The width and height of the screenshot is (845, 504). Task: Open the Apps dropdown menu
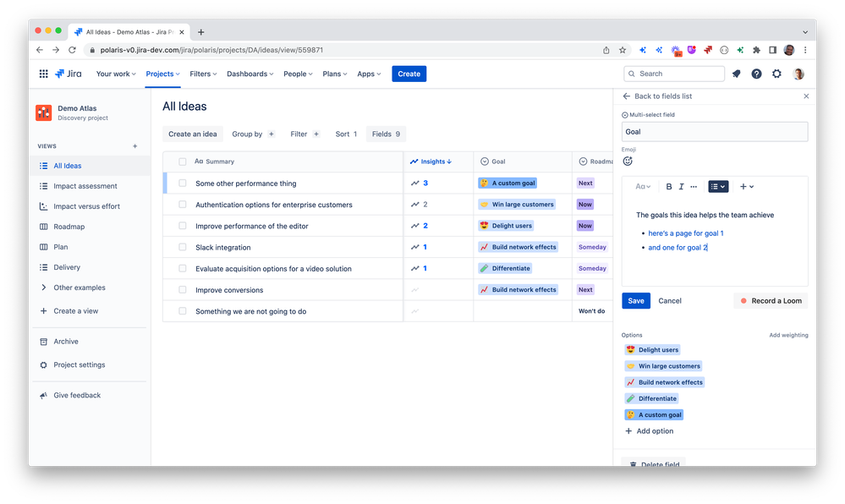[x=369, y=74]
